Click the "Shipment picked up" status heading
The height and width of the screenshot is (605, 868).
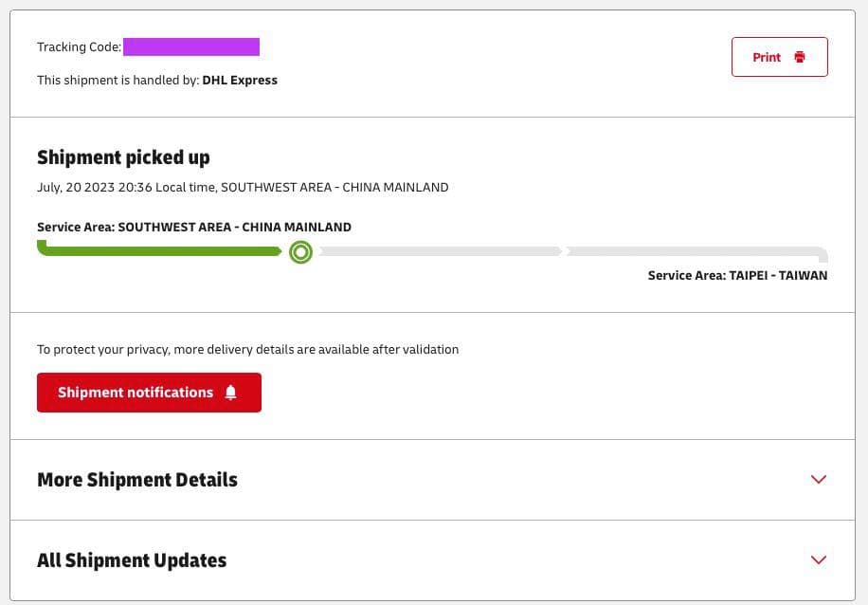point(123,157)
